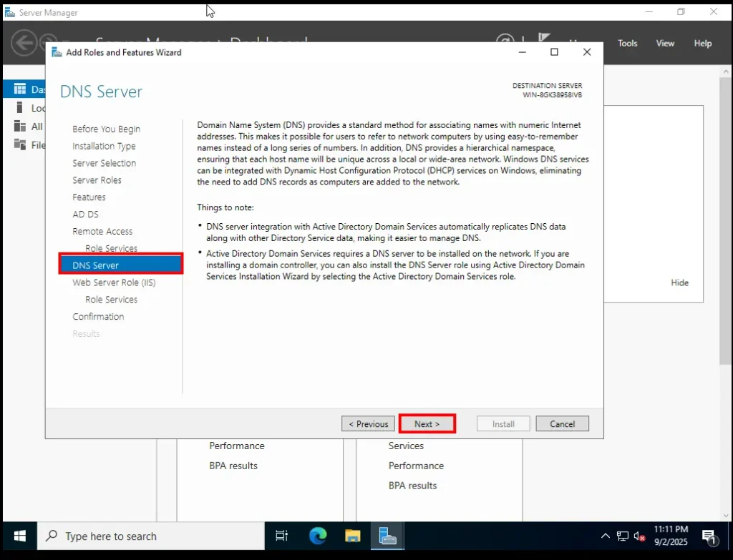This screenshot has width=733, height=560.
Task: Click the muted volume tray icon
Action: click(x=639, y=536)
